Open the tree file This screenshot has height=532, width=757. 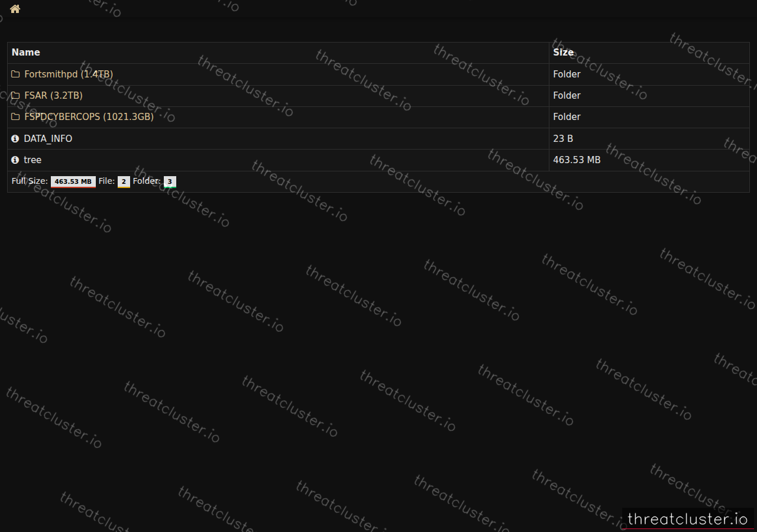[x=33, y=160]
